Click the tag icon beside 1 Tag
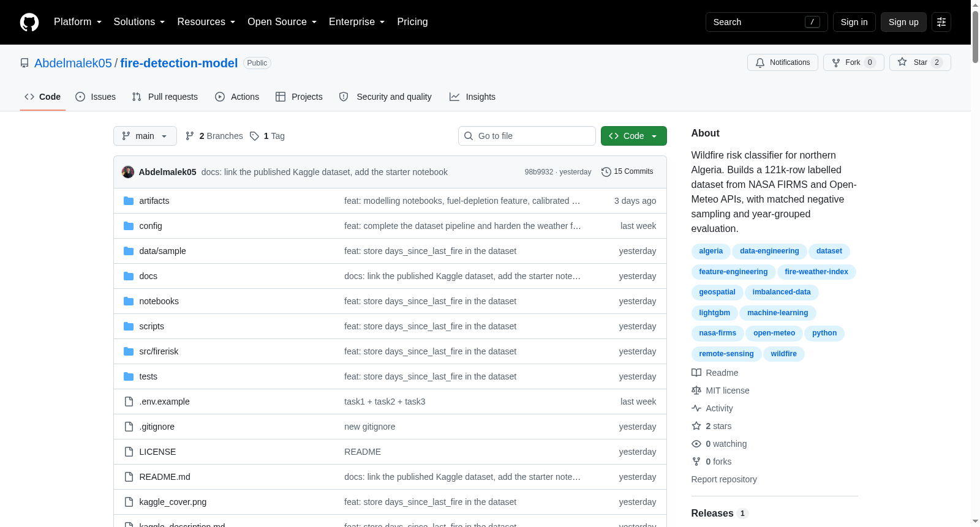The height and width of the screenshot is (527, 980). point(255,136)
